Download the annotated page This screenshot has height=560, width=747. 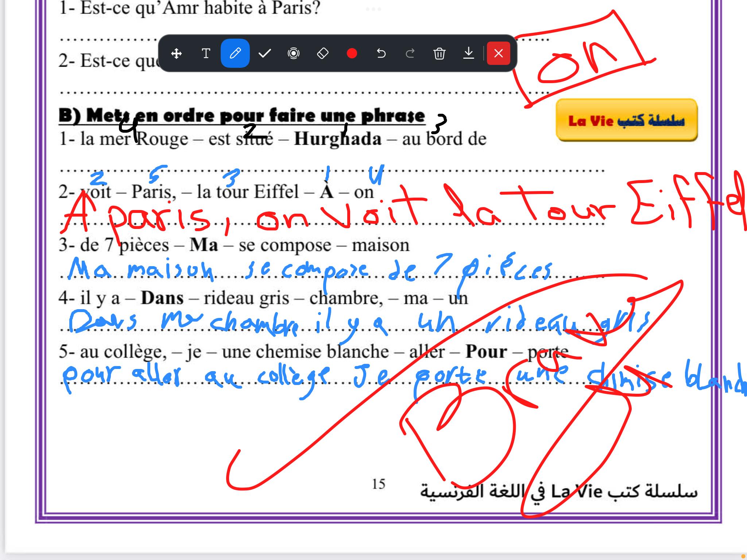click(x=469, y=54)
